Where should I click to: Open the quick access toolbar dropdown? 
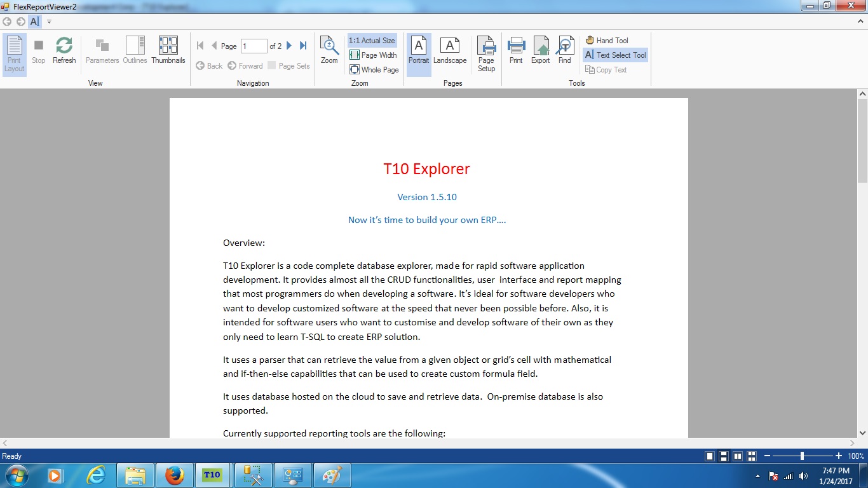(x=49, y=22)
